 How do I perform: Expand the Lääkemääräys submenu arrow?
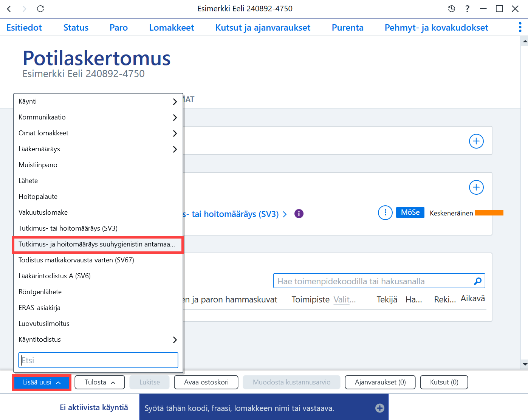[x=175, y=149]
